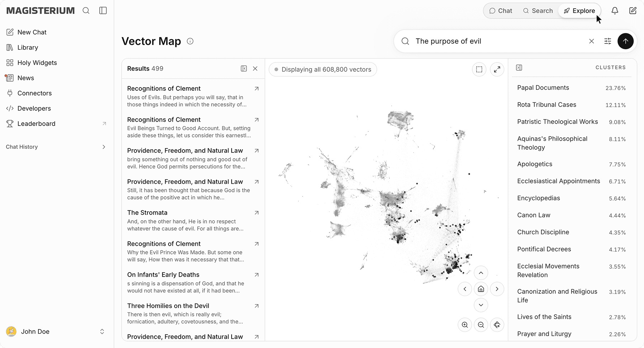Select the Canon Law cluster

point(572,215)
